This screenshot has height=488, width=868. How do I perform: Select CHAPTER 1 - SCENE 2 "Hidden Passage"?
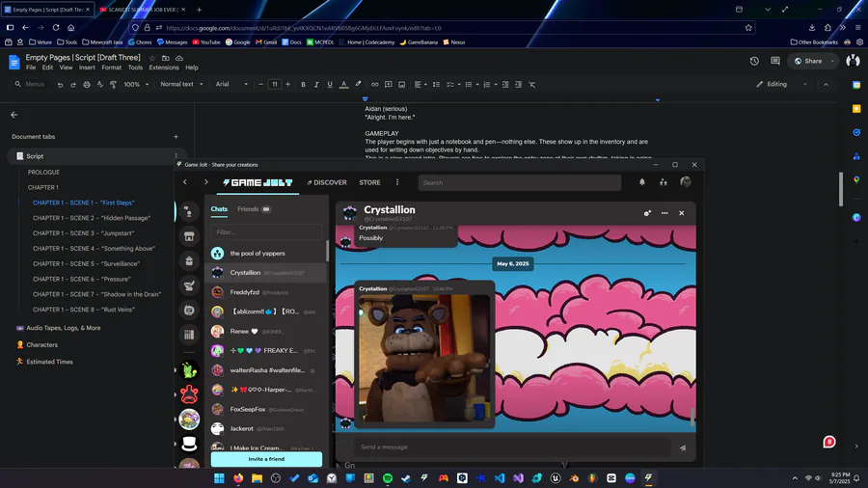tap(92, 218)
